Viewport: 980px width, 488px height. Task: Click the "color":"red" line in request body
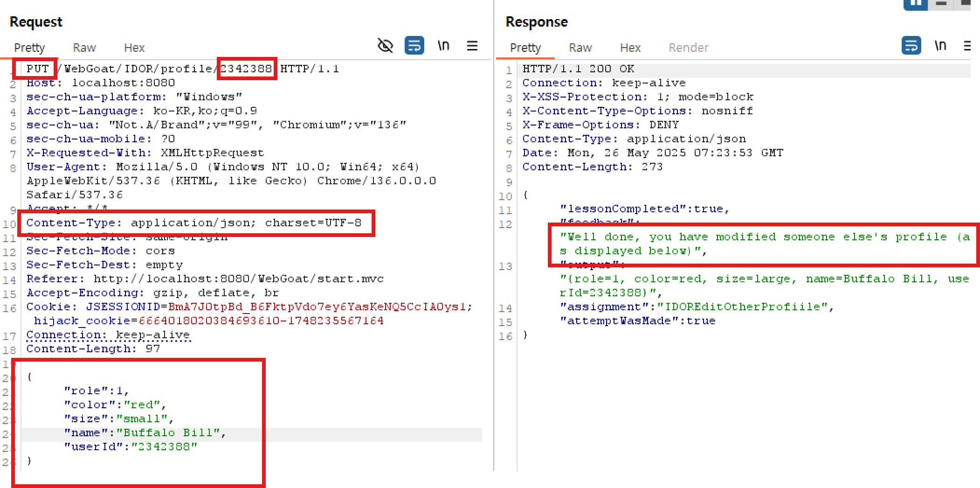coord(115,404)
